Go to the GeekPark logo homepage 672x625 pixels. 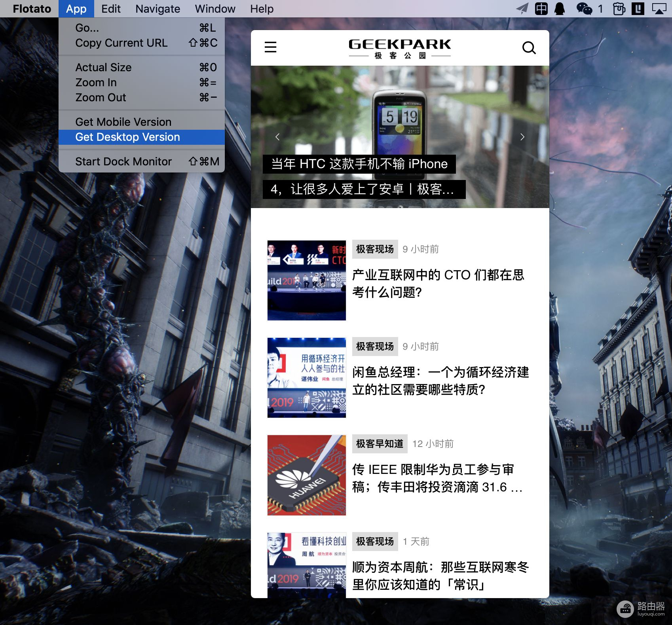400,49
